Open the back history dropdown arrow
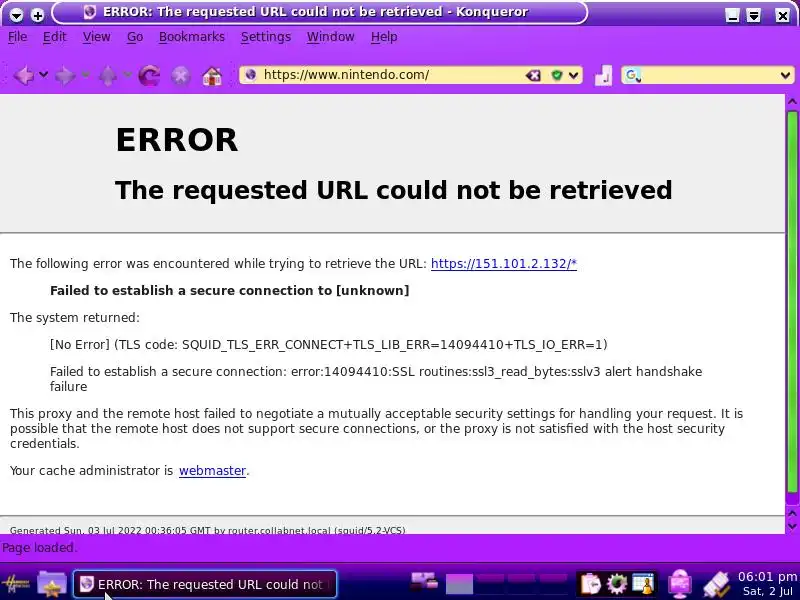This screenshot has width=800, height=600. tap(44, 76)
